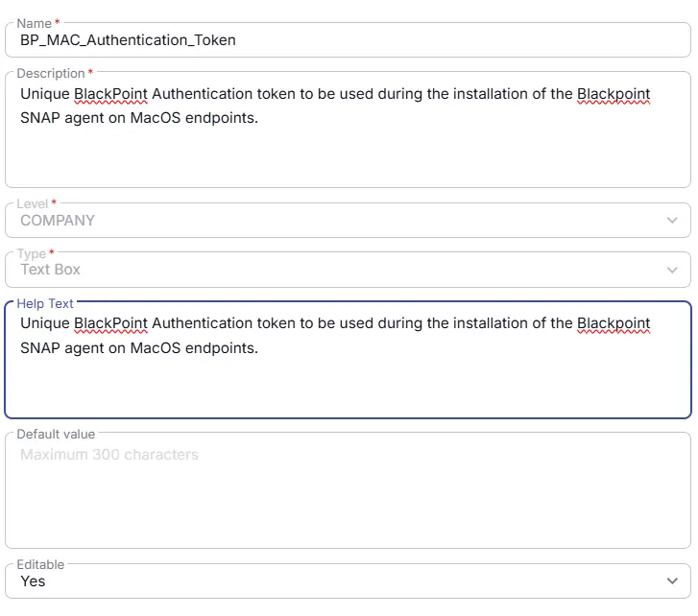The image size is (698, 616).
Task: Click inside the Description text area
Action: pos(348,130)
